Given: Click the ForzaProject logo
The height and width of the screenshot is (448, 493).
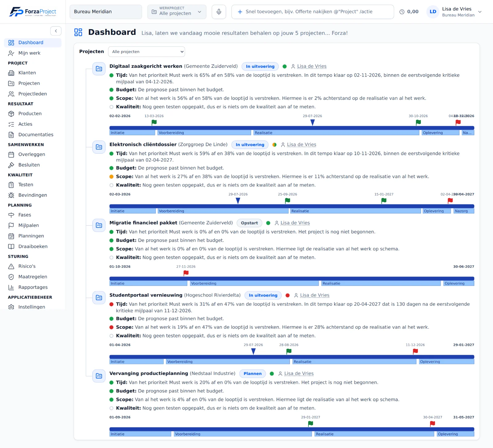Looking at the screenshot, I should coord(33,12).
